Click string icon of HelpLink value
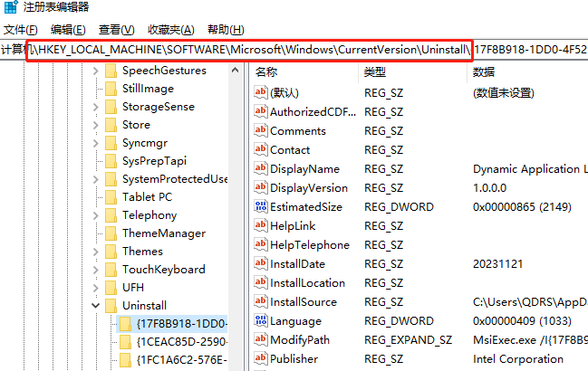 261,225
